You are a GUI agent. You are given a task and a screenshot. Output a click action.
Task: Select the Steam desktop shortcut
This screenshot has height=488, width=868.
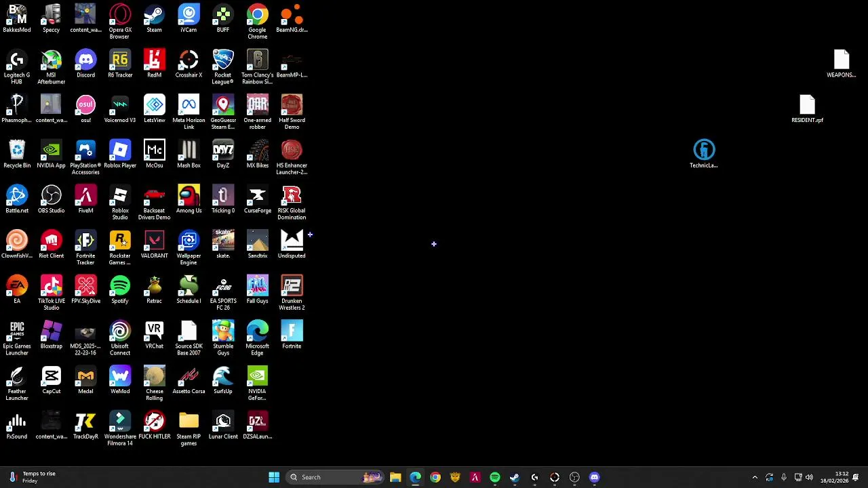pos(155,18)
